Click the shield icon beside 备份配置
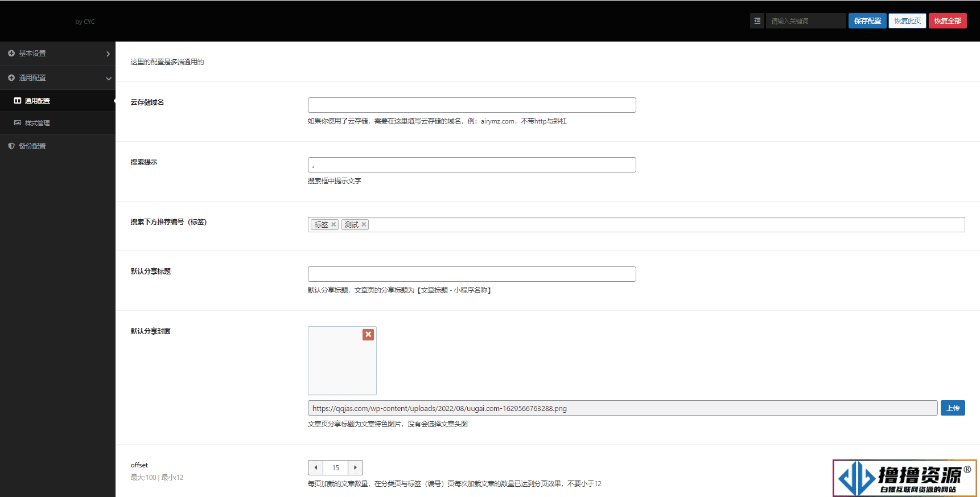Viewport: 980px width, 497px height. coord(11,146)
